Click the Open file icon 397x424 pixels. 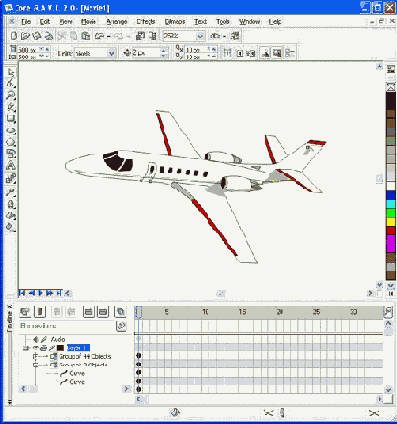(x=25, y=36)
